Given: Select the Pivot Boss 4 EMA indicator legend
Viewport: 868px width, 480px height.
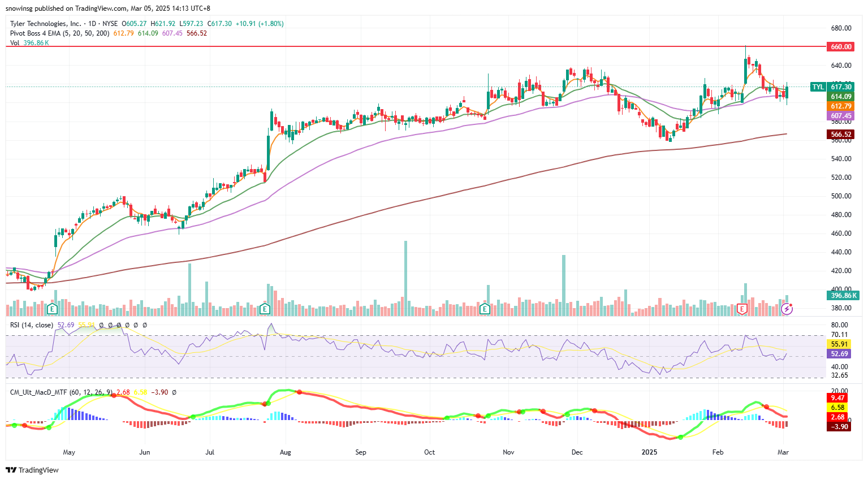Looking at the screenshot, I should 60,33.
